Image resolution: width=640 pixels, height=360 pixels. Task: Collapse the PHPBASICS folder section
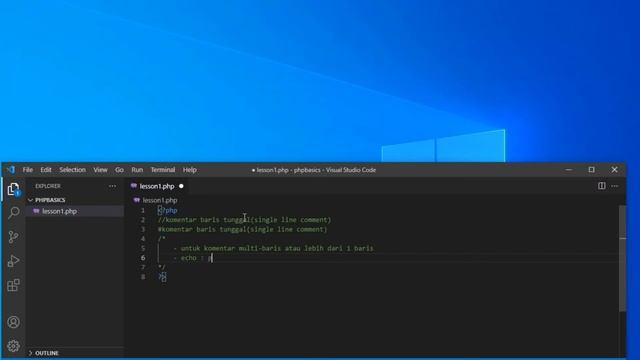[75, 200]
